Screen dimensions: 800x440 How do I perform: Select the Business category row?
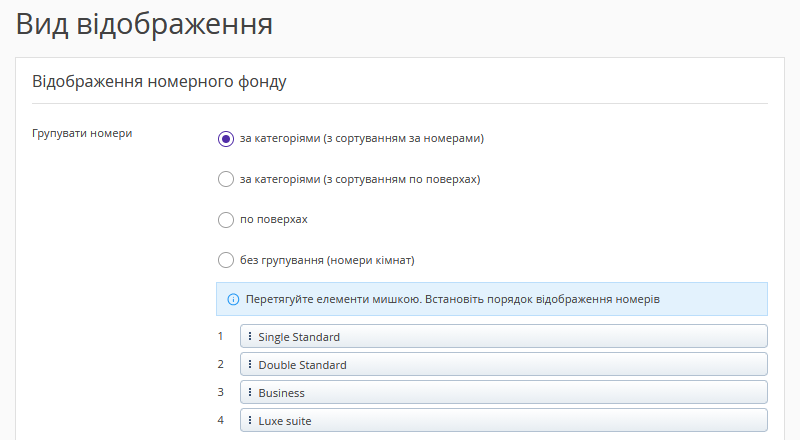pos(503,392)
